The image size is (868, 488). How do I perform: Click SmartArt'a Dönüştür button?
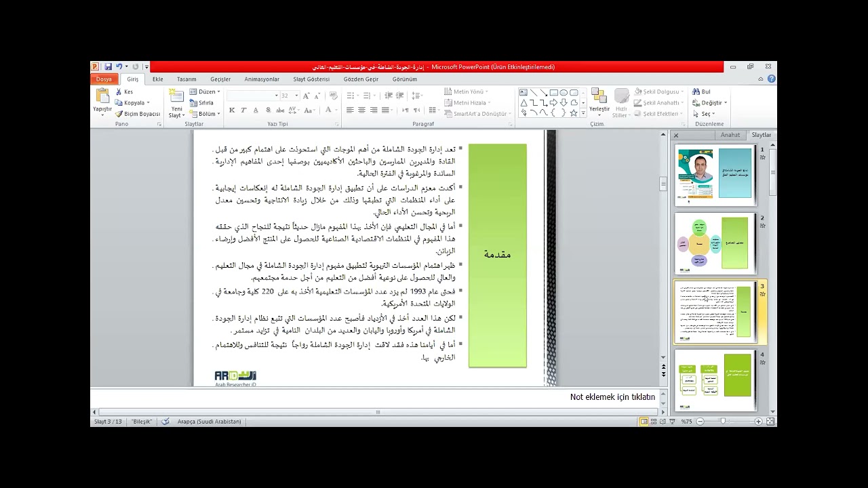pos(477,114)
